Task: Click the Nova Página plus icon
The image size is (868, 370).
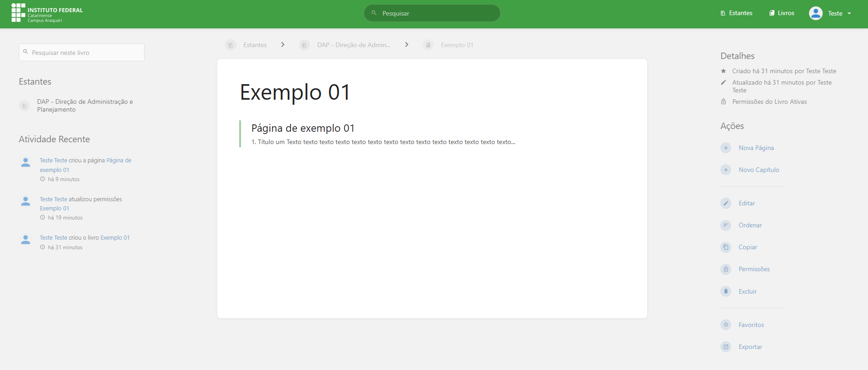Action: 726,148
